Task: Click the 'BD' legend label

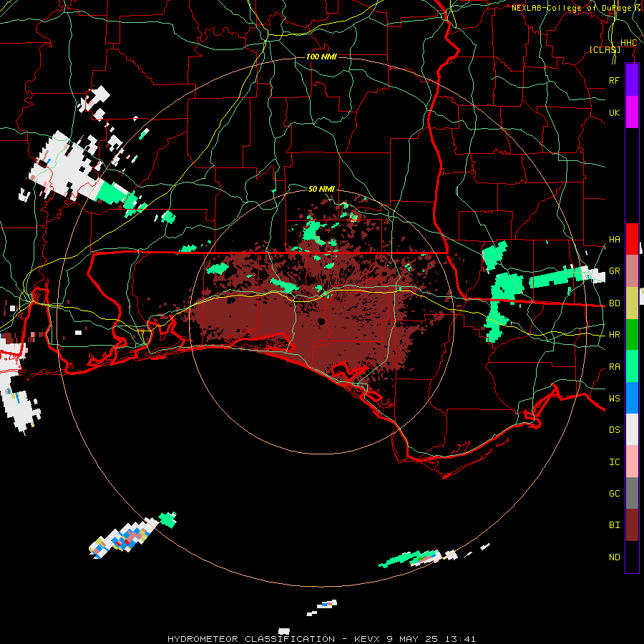Action: (614, 303)
